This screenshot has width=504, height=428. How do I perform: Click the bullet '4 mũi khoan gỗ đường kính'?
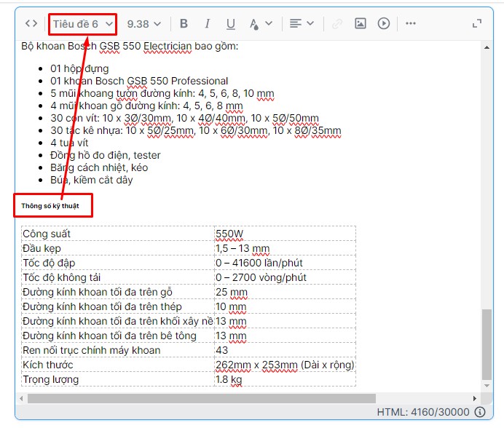[x=146, y=106]
